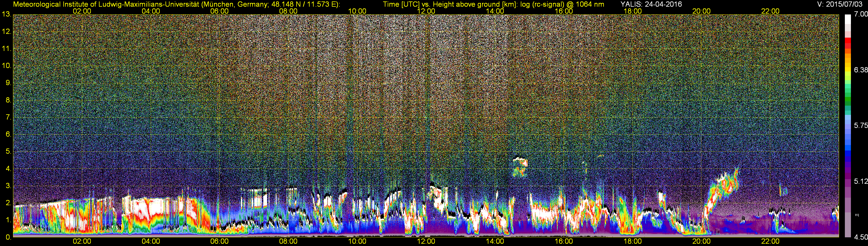
Task: Click the 7.00 color scale value
Action: point(860,14)
